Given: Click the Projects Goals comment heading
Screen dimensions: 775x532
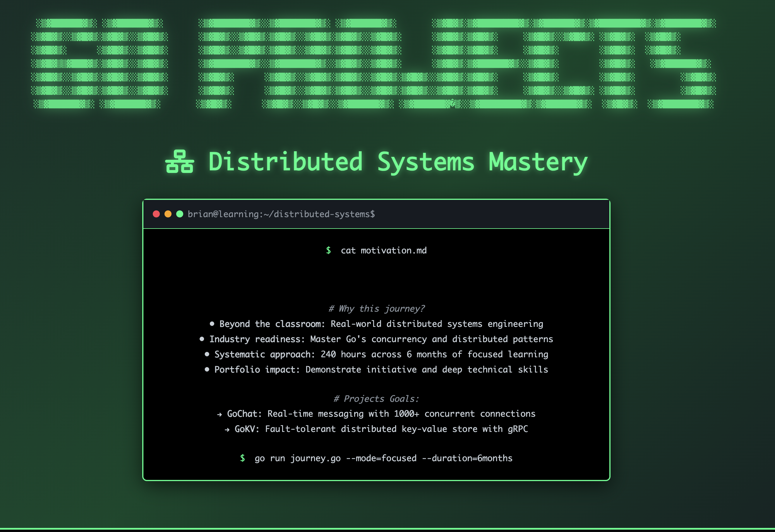Looking at the screenshot, I should click(376, 399).
